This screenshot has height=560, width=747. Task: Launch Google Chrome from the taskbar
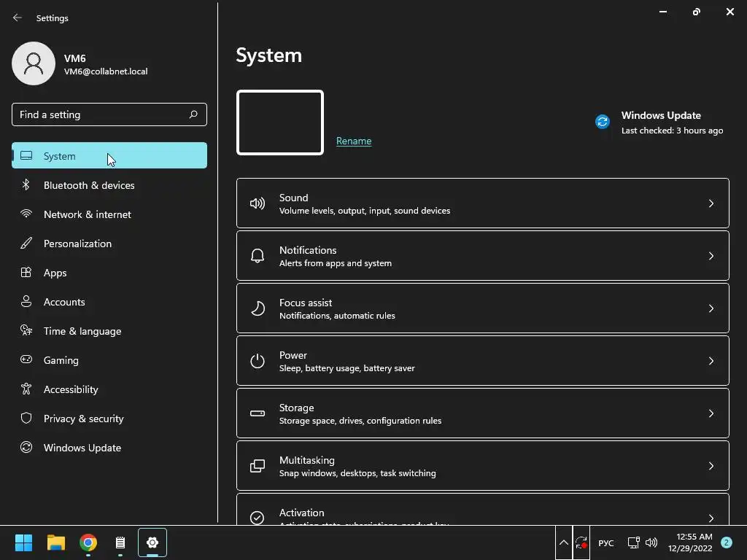pos(88,542)
